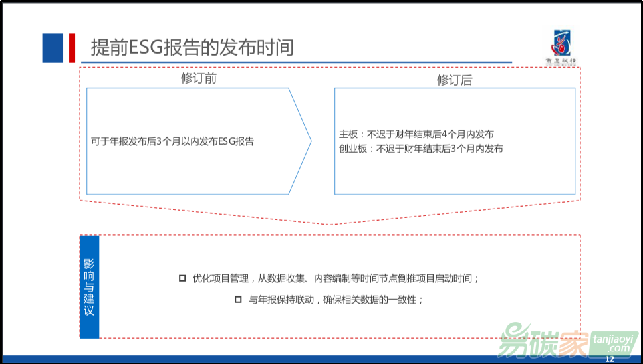Click the 创业板 three-month deadline line
This screenshot has height=364, width=643.
[421, 149]
